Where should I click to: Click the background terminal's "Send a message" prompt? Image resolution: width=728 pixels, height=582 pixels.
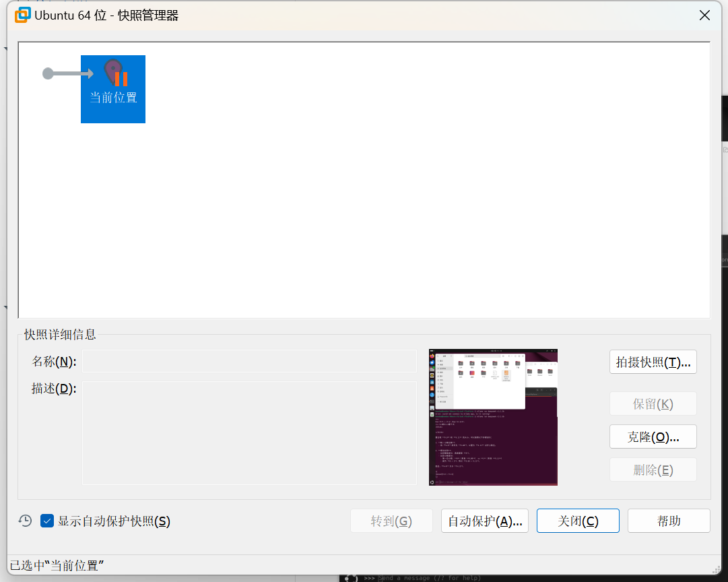(431, 578)
